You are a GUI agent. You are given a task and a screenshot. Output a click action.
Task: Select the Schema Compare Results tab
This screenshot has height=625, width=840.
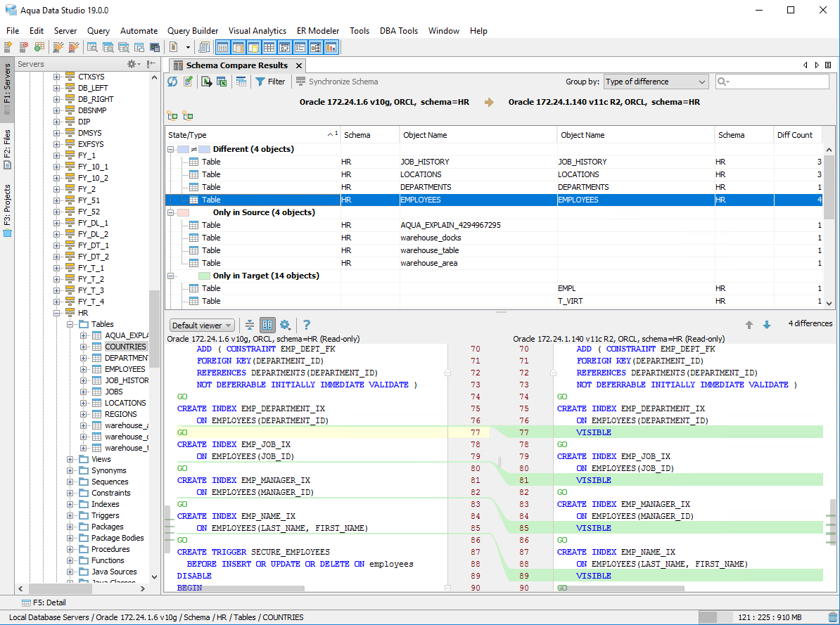[237, 65]
